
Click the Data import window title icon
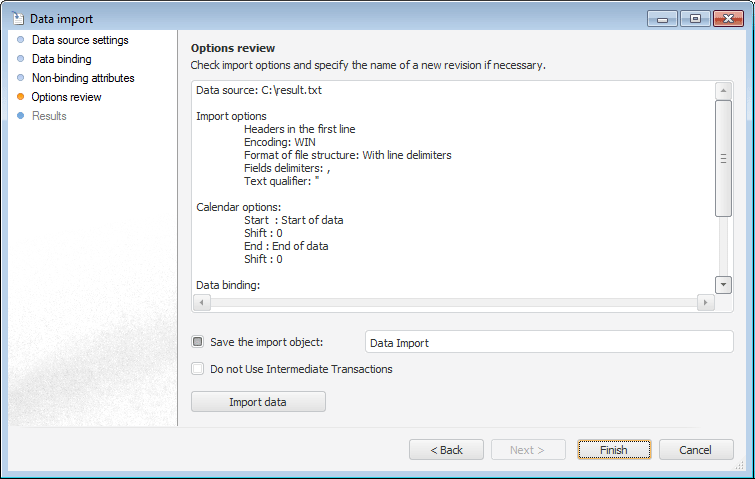coord(17,18)
